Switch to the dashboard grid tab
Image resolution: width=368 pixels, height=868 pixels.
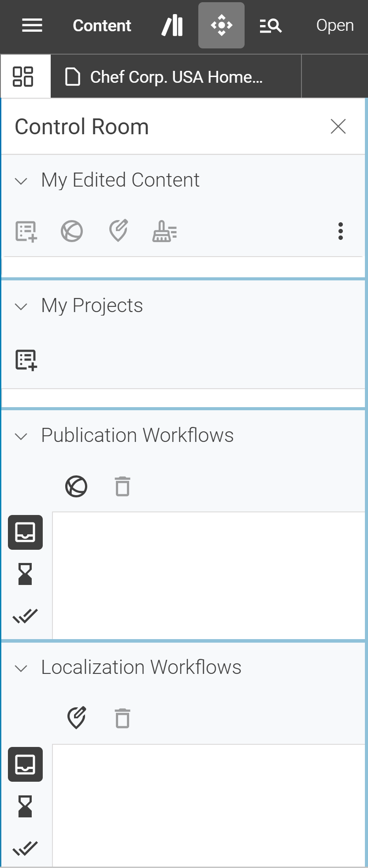pos(23,77)
